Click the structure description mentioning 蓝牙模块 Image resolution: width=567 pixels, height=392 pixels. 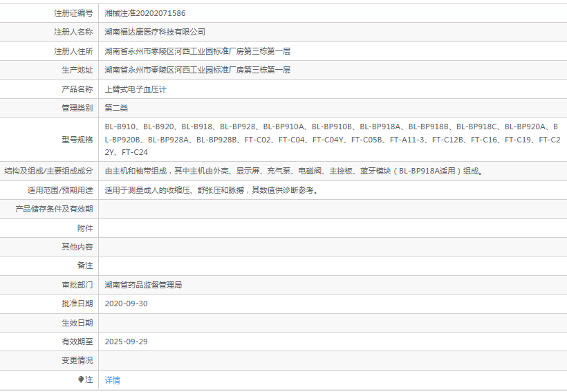[295, 171]
